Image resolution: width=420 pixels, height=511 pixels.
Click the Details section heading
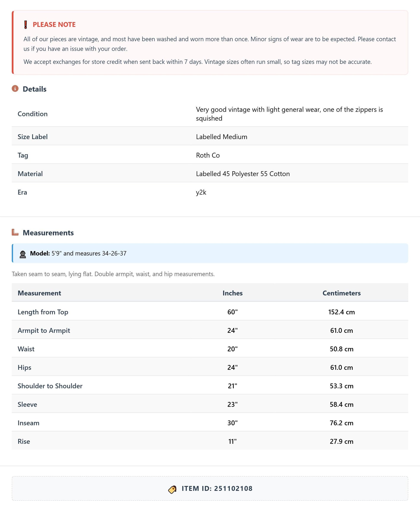coord(35,89)
